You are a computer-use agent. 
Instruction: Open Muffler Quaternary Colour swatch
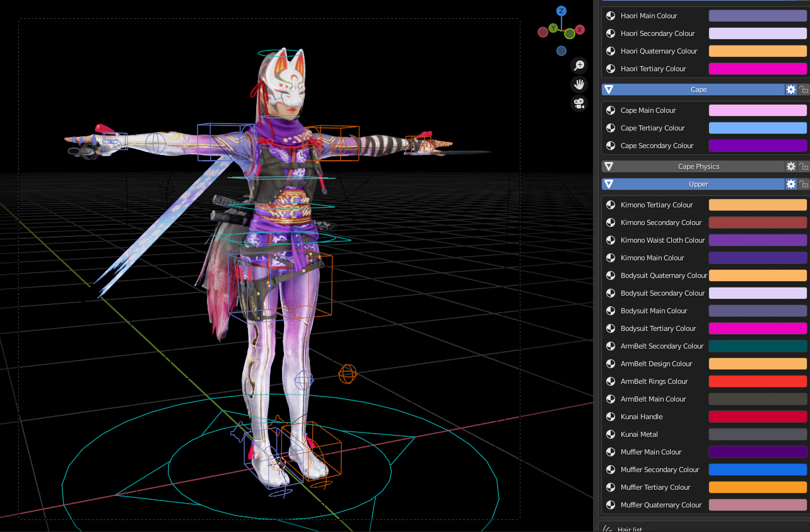[758, 505]
